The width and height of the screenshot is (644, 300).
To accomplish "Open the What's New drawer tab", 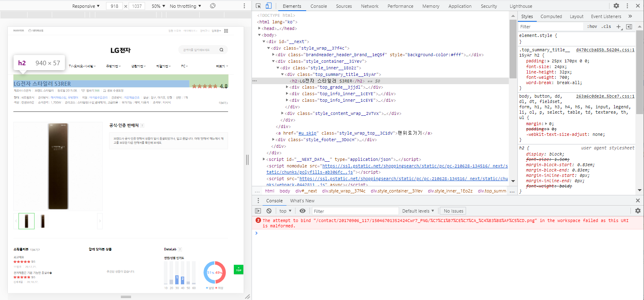I will [x=302, y=201].
